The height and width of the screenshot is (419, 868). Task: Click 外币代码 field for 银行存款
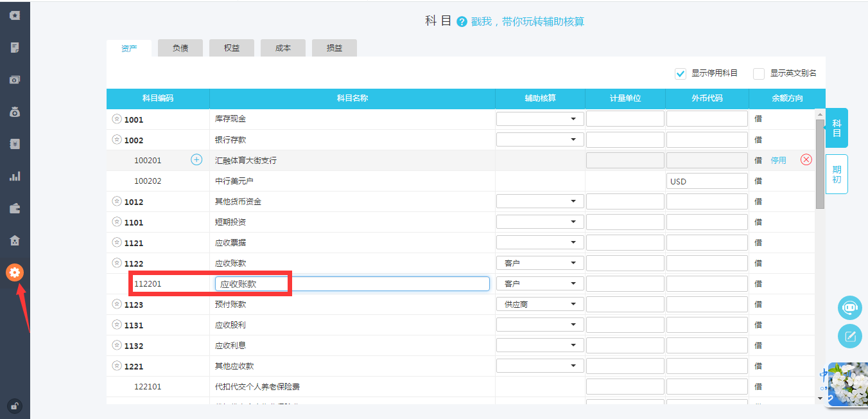pyautogui.click(x=707, y=139)
